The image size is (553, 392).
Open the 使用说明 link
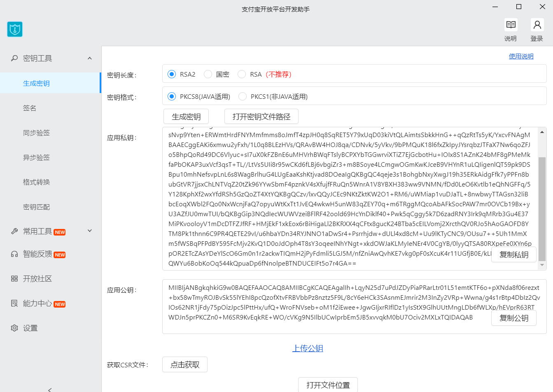point(521,56)
